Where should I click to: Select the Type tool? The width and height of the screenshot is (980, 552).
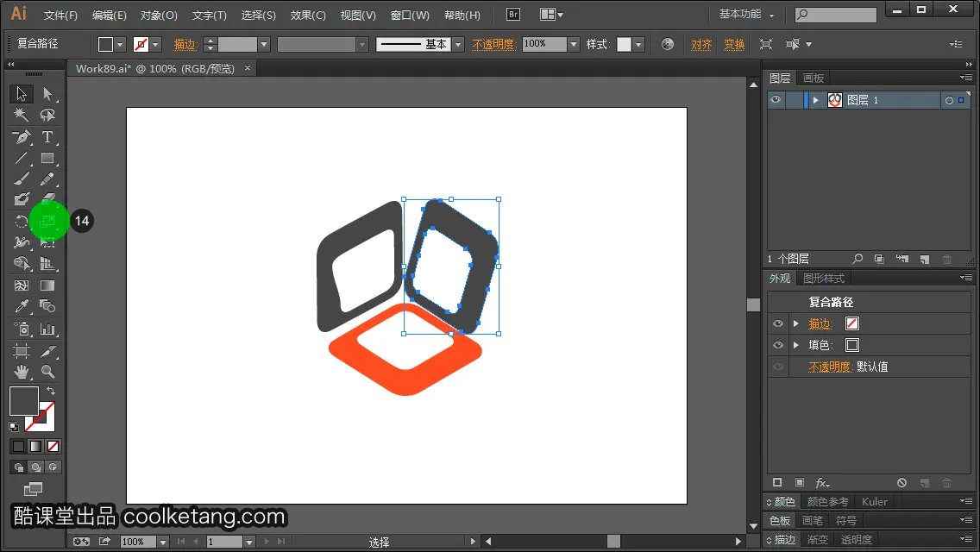click(x=47, y=136)
